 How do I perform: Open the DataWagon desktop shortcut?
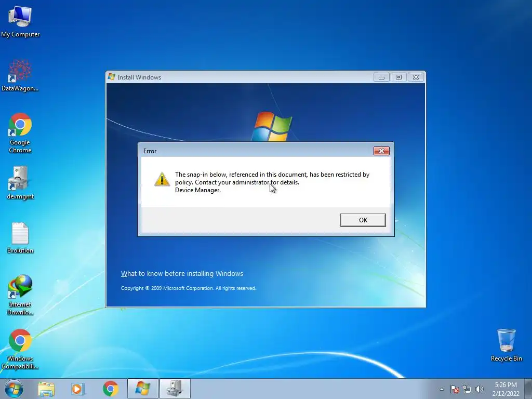coord(20,75)
